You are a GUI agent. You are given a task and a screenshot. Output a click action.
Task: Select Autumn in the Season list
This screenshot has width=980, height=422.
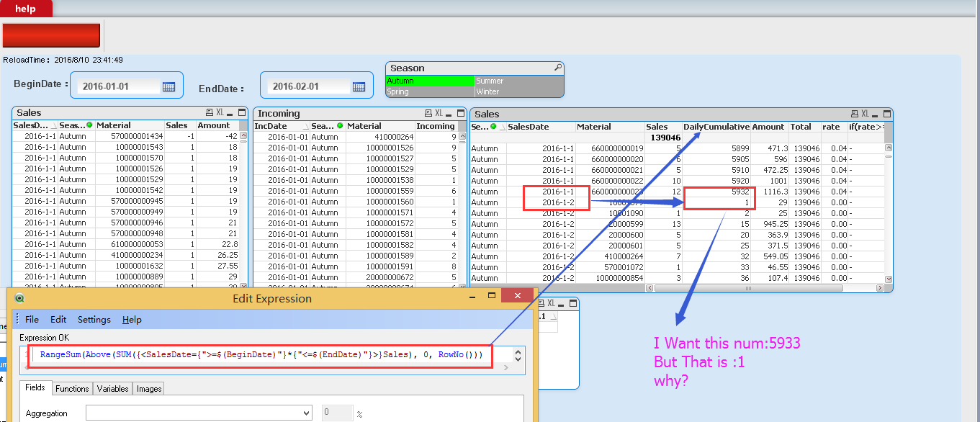tap(430, 81)
